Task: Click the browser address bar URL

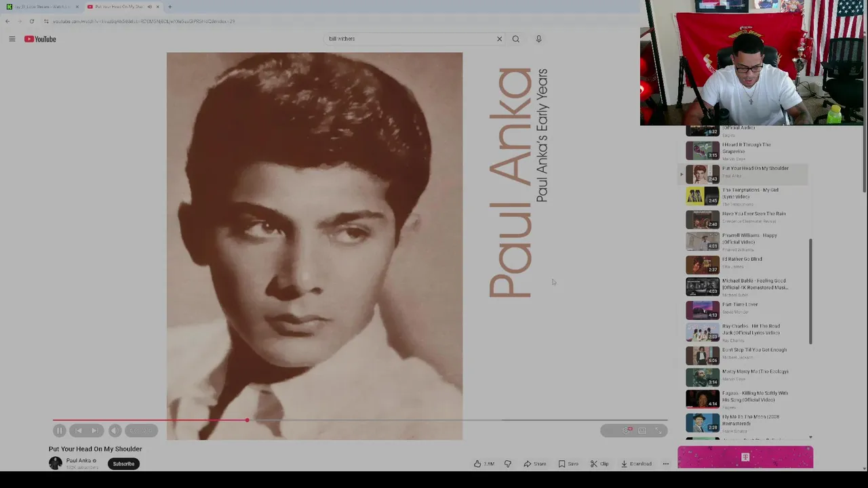Action: pos(144,21)
